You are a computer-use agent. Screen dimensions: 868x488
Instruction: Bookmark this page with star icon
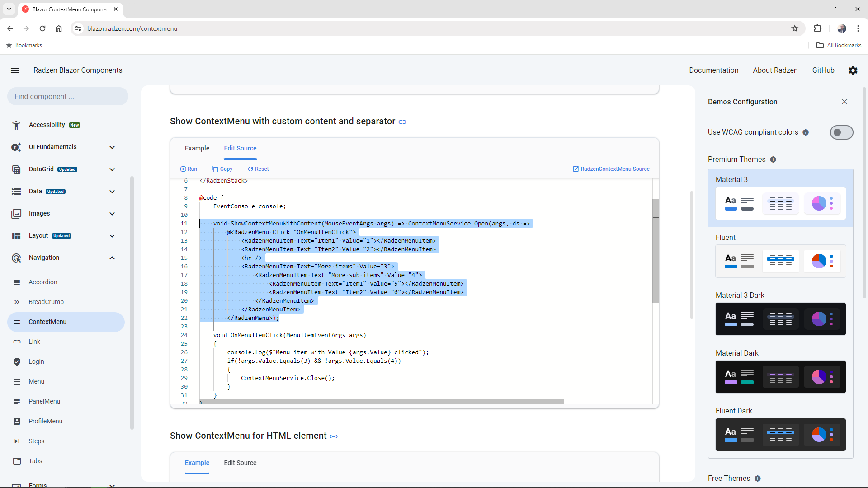click(x=795, y=28)
